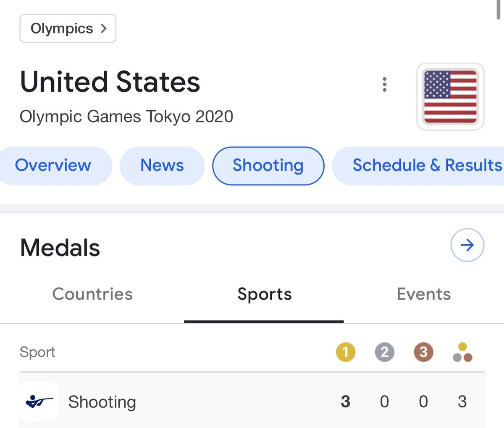
Task: Click the scrollbar at top right
Action: point(499,9)
